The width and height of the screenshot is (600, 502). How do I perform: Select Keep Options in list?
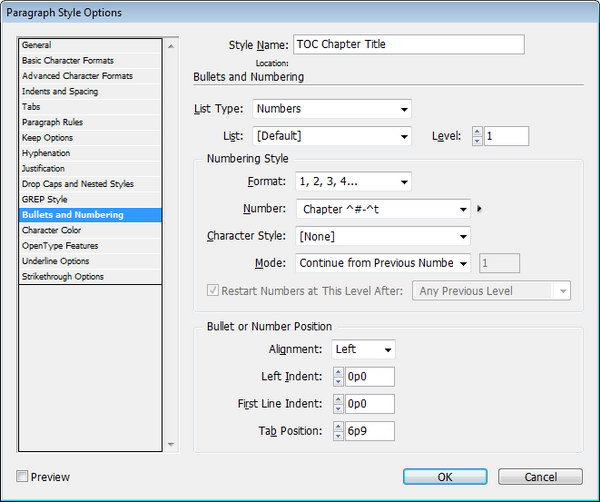[90, 137]
